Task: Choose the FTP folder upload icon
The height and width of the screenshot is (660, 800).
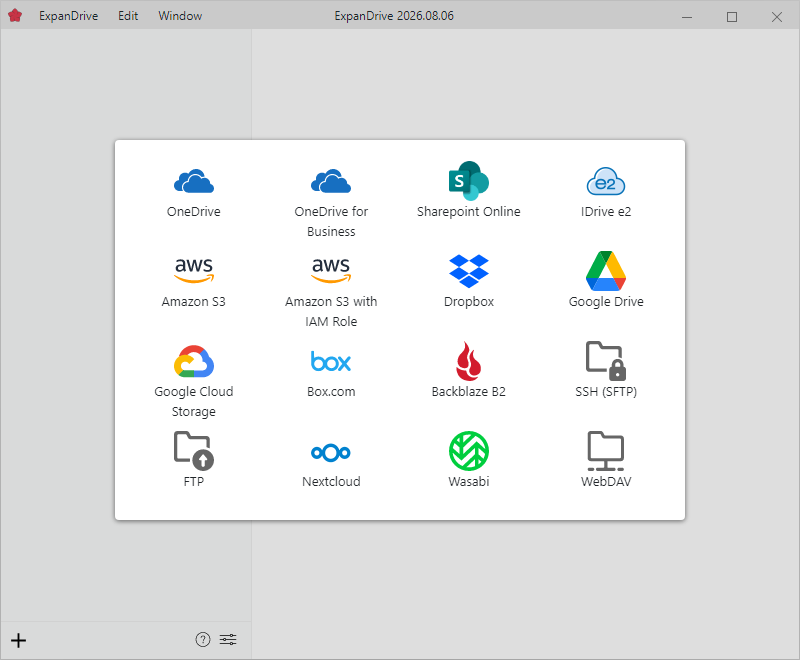Action: click(x=194, y=451)
